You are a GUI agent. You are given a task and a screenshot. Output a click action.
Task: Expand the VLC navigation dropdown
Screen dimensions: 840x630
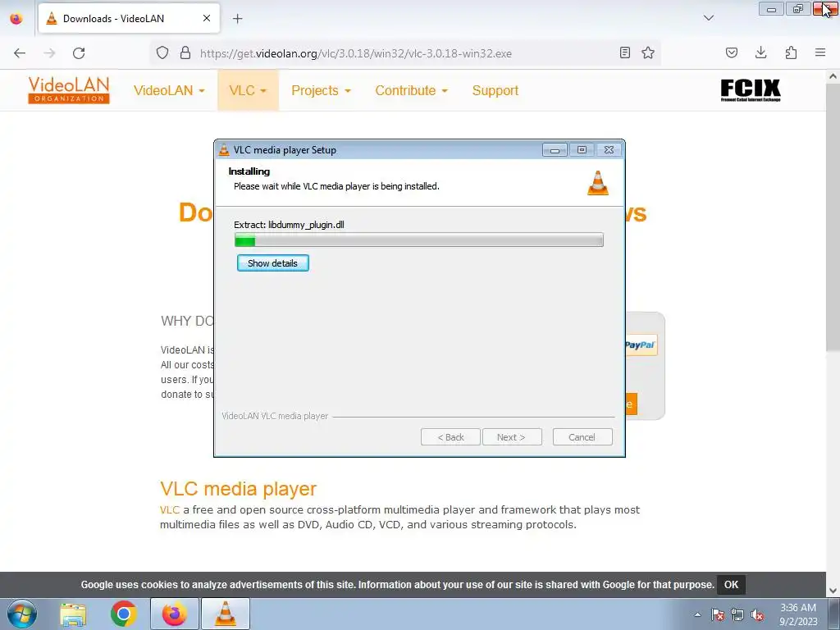tap(248, 90)
